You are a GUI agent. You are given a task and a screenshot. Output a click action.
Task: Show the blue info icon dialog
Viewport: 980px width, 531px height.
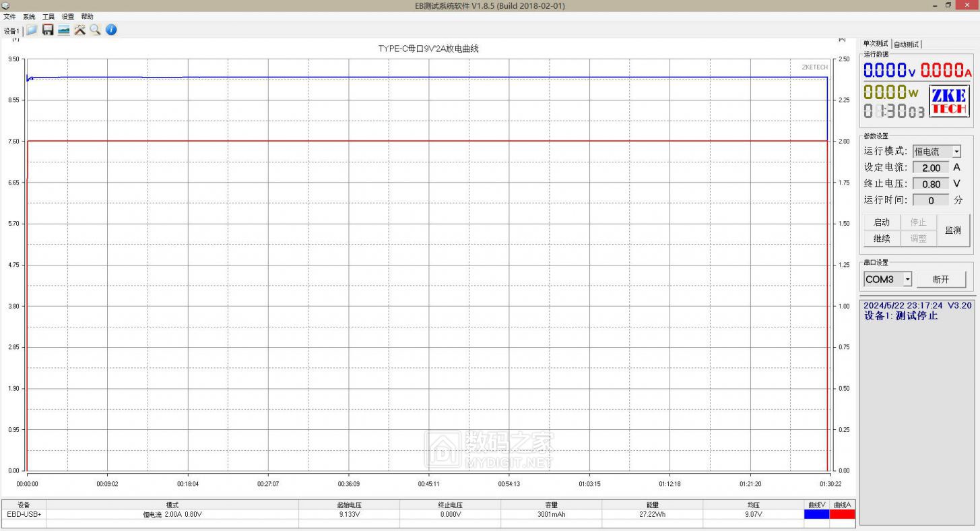[x=111, y=30]
